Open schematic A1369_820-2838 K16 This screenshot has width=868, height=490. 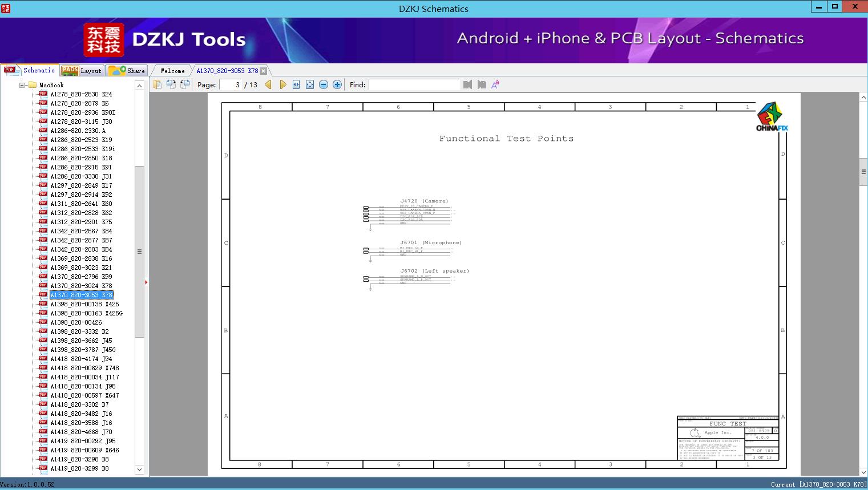click(x=81, y=258)
